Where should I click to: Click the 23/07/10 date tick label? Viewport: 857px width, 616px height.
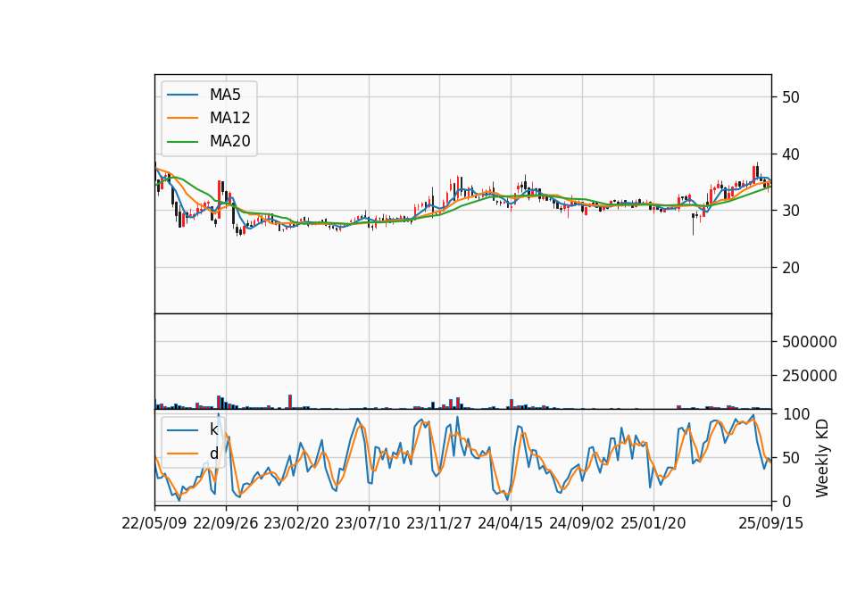click(368, 523)
